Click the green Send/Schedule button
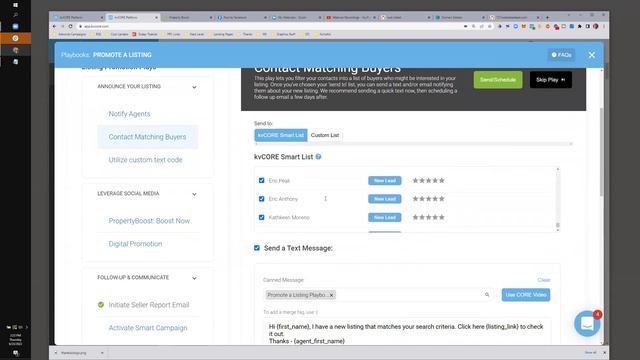This screenshot has height=360, width=640. tap(498, 80)
